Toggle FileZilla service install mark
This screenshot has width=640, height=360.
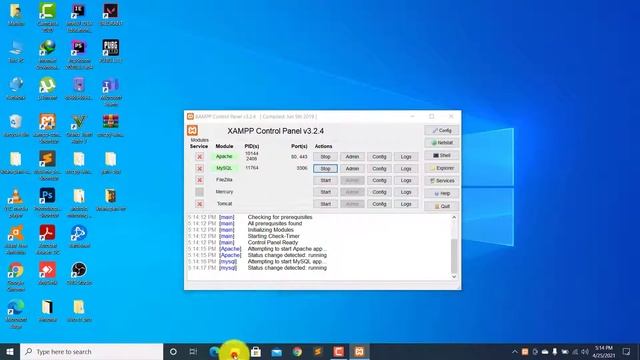click(x=199, y=180)
